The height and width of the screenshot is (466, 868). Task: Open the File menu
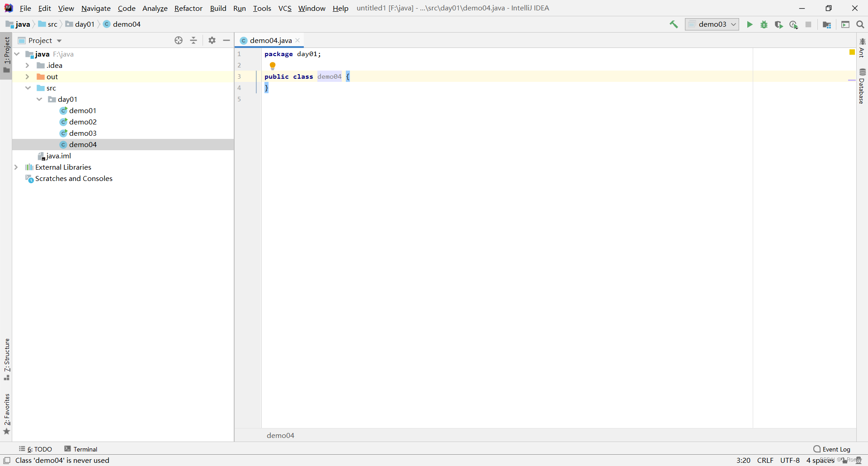point(25,8)
